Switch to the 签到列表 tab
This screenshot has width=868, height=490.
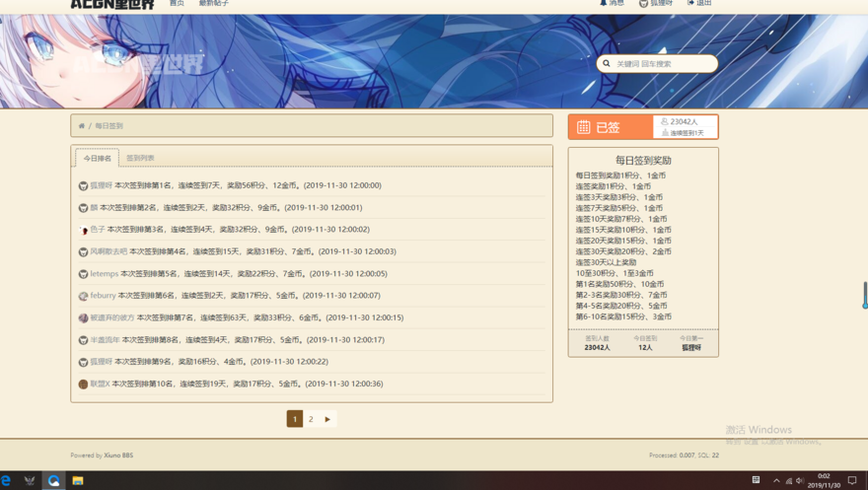141,158
